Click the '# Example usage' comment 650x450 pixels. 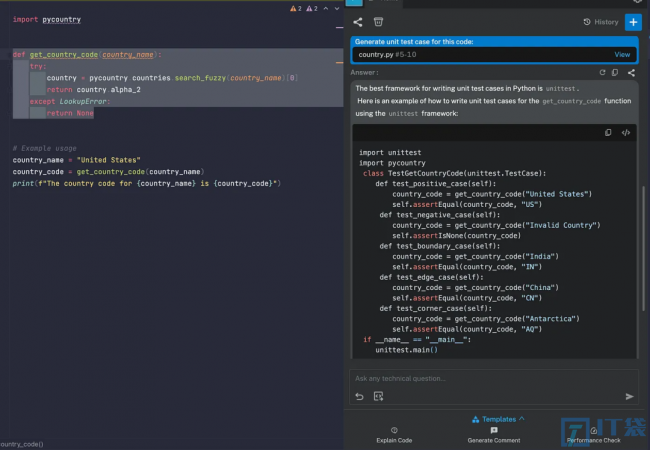point(44,148)
